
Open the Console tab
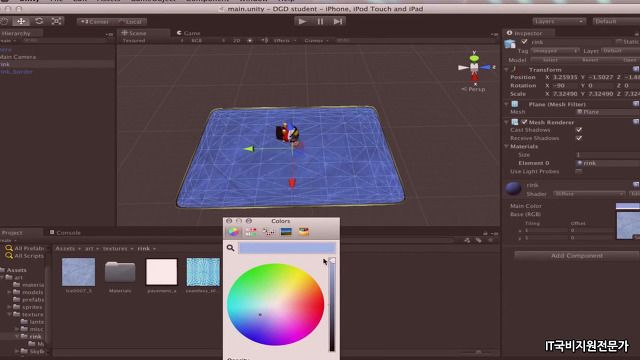coord(65,233)
